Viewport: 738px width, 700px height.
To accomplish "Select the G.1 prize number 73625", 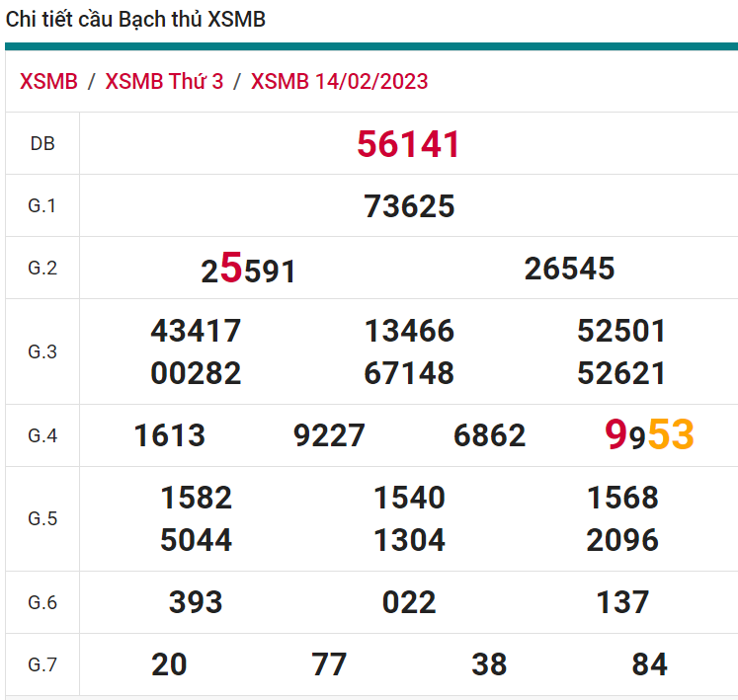I will 409,206.
